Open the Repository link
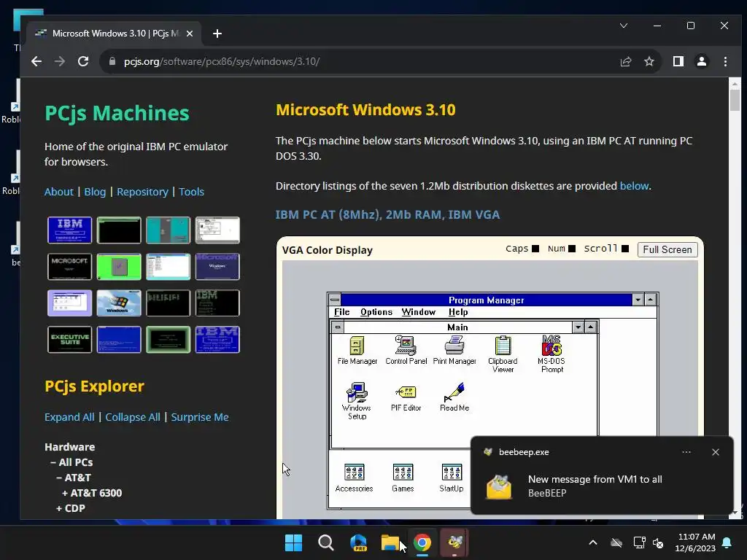747x560 pixels. [x=142, y=192]
